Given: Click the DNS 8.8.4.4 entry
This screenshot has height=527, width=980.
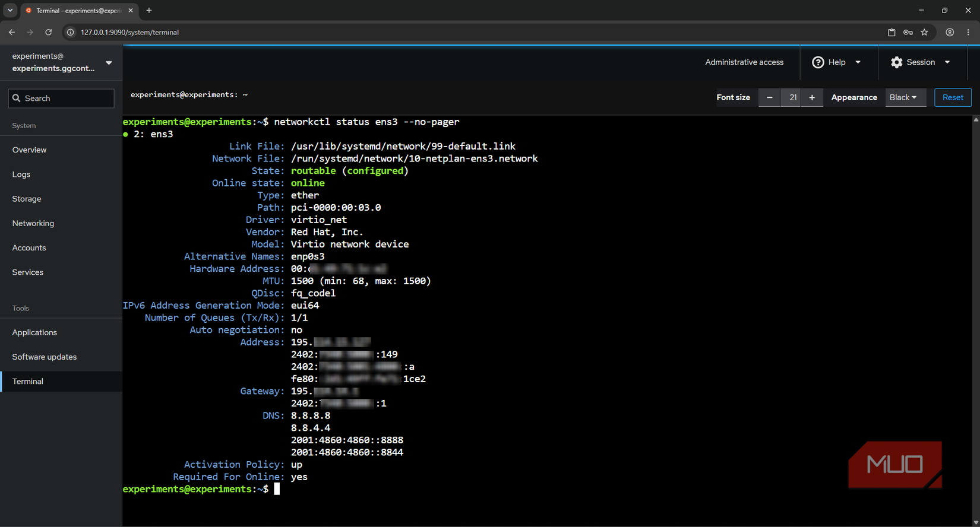Looking at the screenshot, I should tap(311, 428).
